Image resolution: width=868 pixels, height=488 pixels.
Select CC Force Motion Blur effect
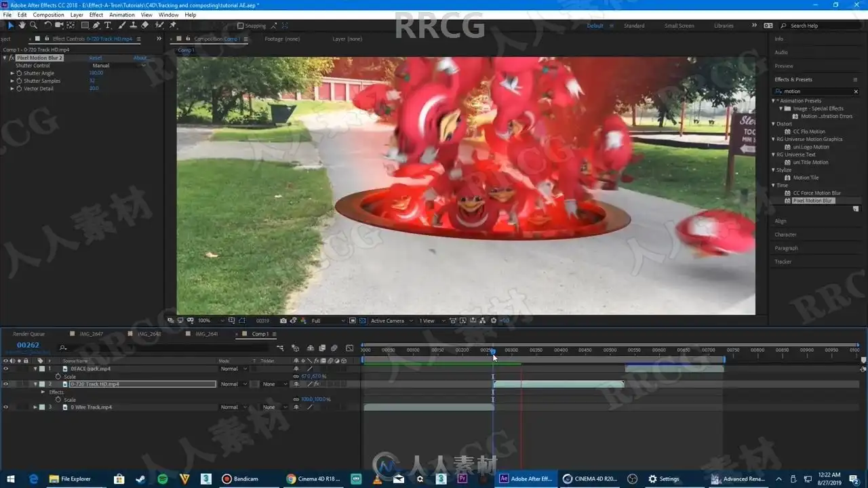pyautogui.click(x=816, y=193)
